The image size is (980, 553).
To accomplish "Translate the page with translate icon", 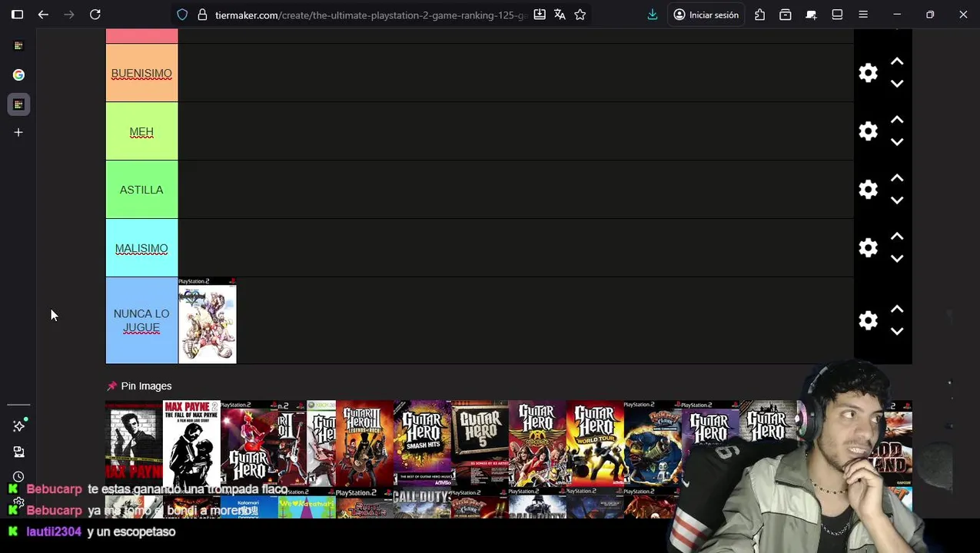I will click(x=560, y=15).
